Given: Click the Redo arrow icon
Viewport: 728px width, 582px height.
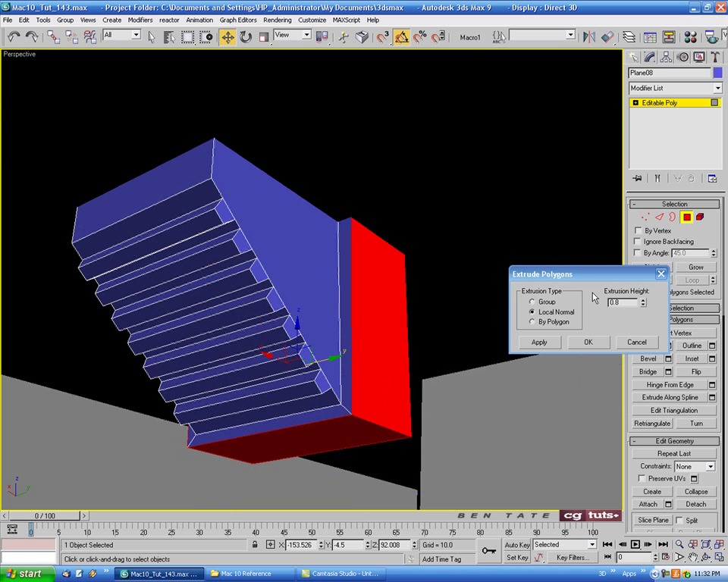Looking at the screenshot, I should pyautogui.click(x=32, y=36).
